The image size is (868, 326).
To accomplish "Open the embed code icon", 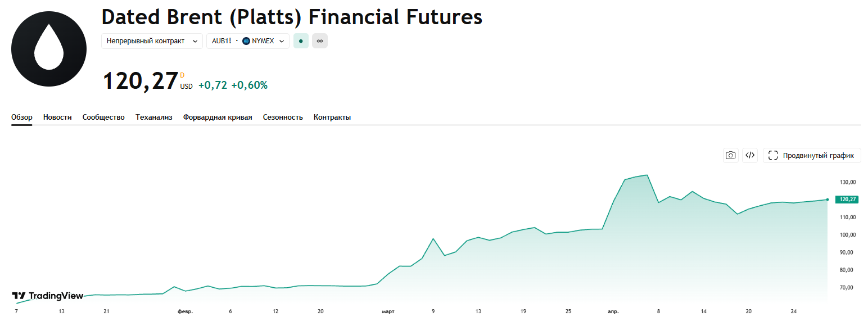I will [x=750, y=155].
